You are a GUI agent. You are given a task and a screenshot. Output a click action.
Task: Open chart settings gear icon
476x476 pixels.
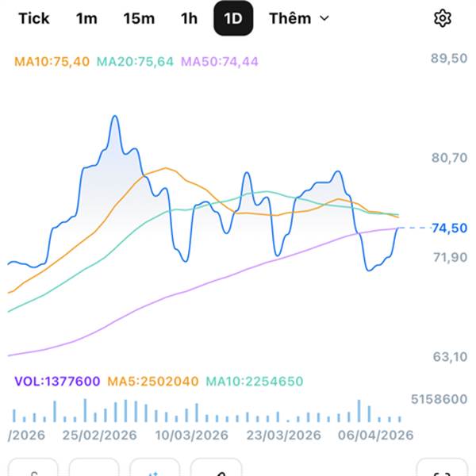(442, 18)
